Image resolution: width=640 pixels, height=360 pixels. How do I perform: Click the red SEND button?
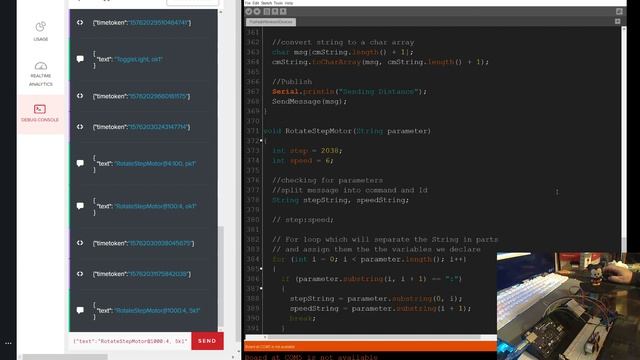[x=207, y=341]
